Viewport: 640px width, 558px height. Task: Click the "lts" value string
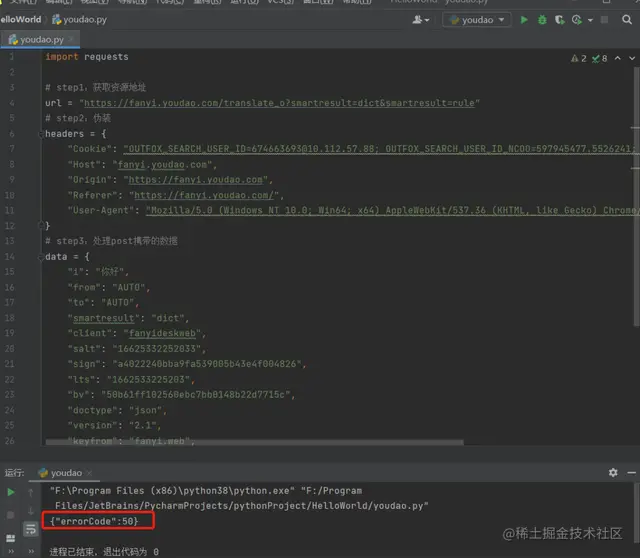click(149, 379)
